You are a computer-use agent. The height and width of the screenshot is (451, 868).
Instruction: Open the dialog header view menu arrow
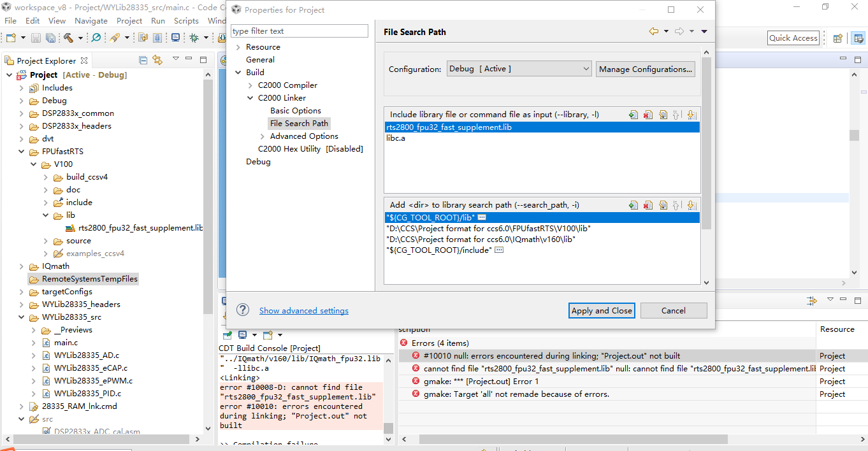pos(704,31)
